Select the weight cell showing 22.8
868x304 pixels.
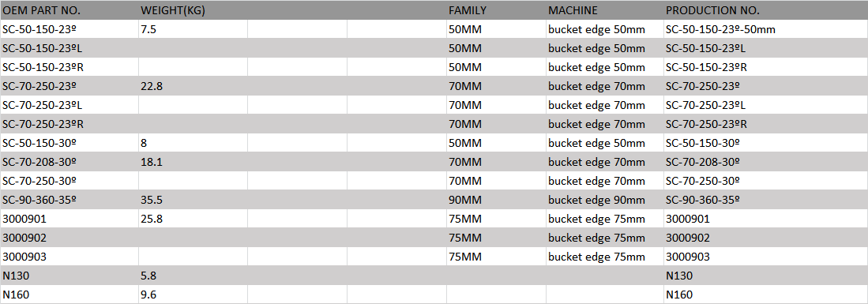coord(194,86)
